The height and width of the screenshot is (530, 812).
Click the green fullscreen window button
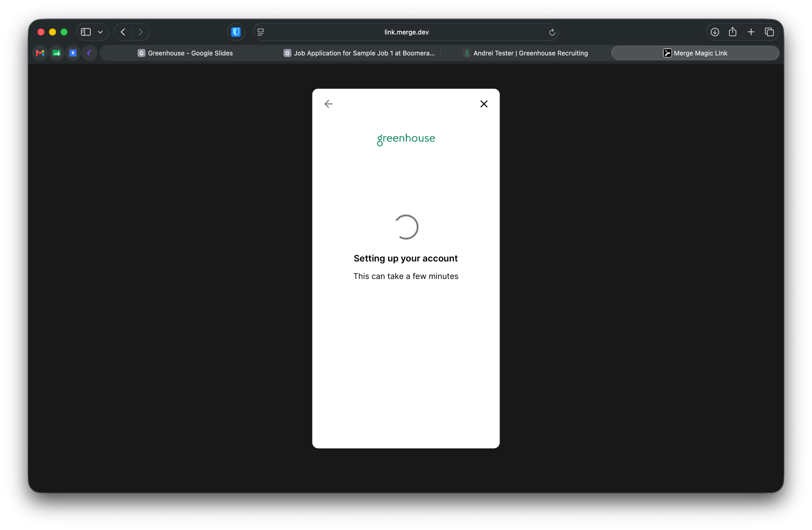click(x=64, y=32)
